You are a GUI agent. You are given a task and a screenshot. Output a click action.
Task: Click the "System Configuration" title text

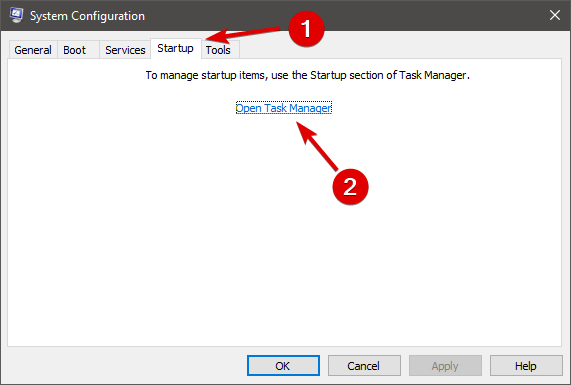pyautogui.click(x=87, y=16)
